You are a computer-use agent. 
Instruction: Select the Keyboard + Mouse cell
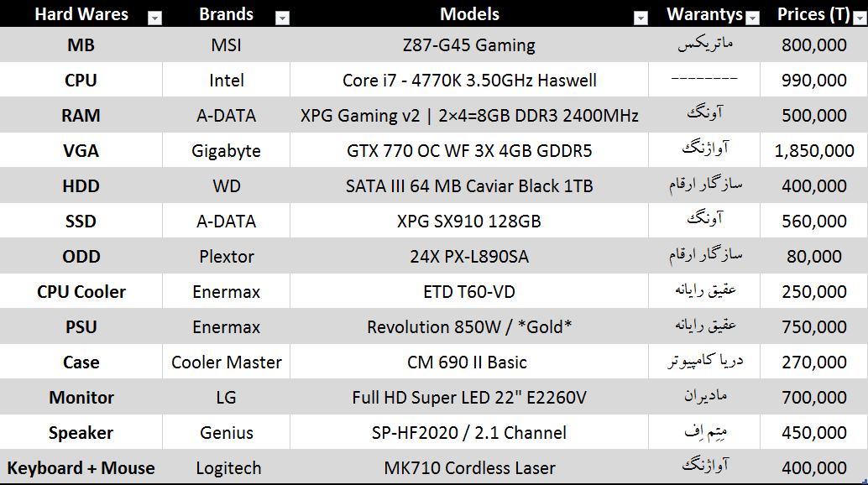point(81,468)
